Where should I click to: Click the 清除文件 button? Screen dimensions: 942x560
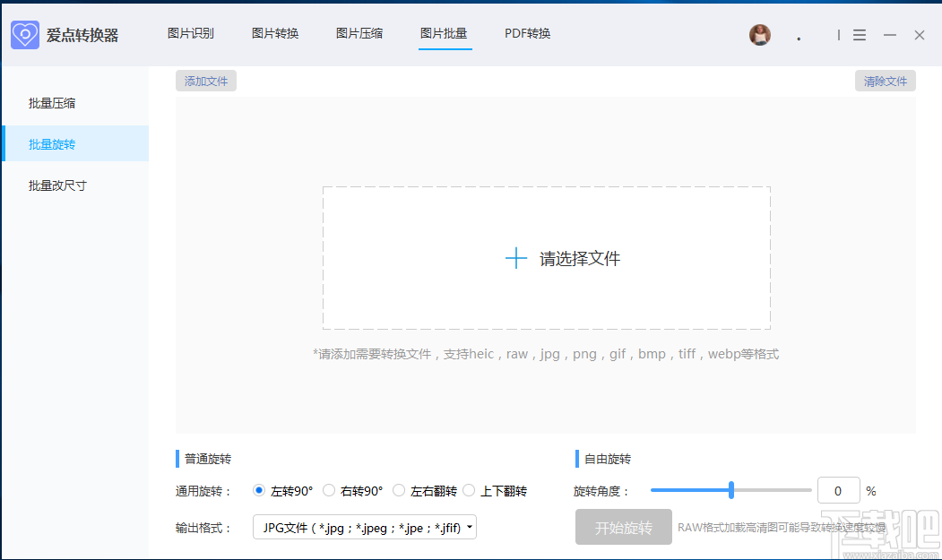pyautogui.click(x=885, y=80)
